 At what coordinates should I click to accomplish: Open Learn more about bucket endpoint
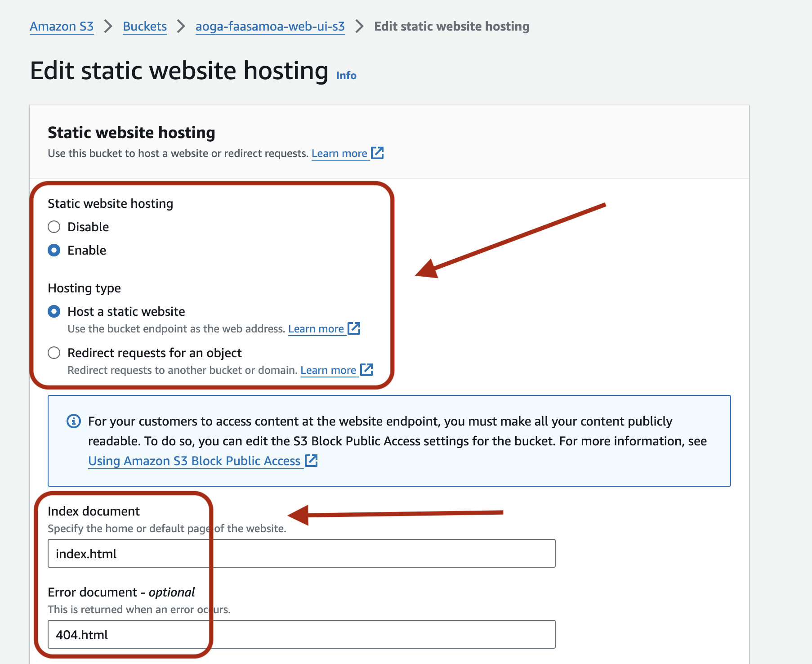tap(316, 329)
